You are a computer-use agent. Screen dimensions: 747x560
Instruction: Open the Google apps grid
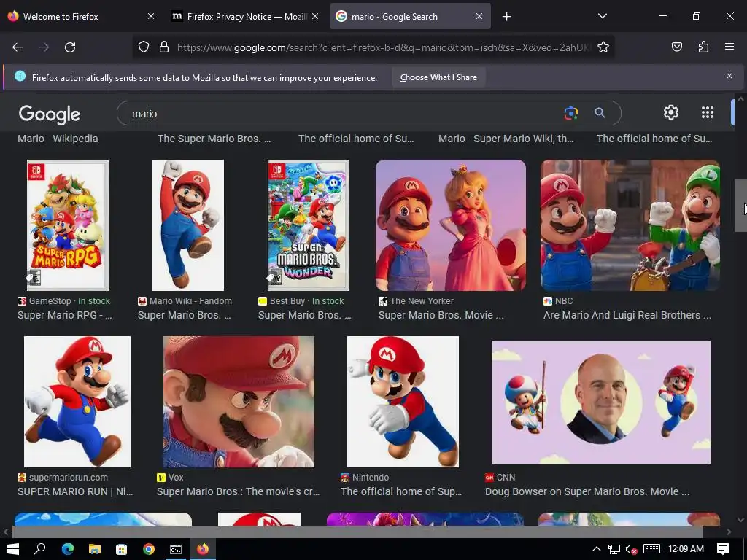(708, 112)
